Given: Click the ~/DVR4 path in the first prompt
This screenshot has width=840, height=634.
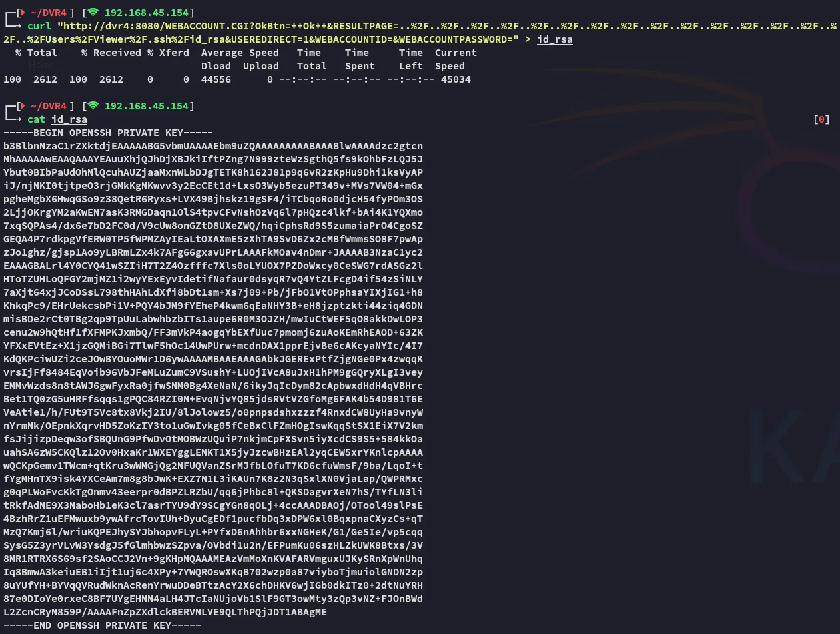Looking at the screenshot, I should [49, 13].
